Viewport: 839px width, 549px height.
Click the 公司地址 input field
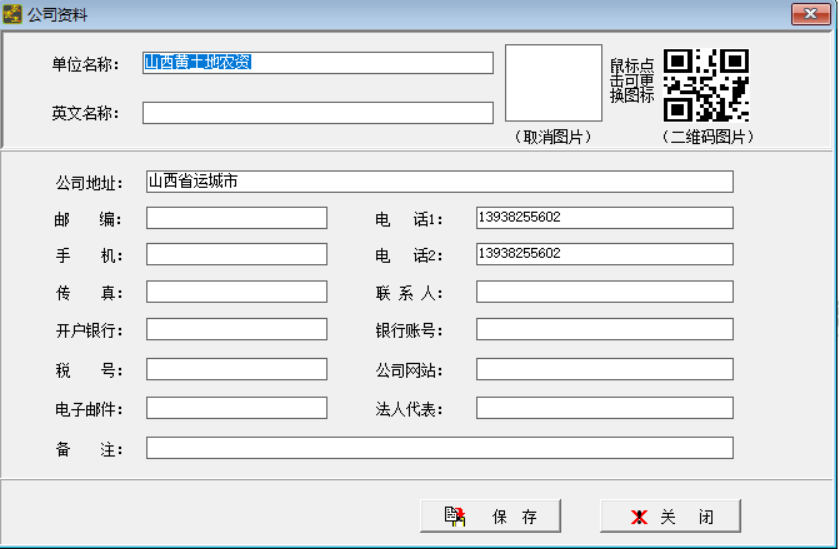pyautogui.click(x=439, y=182)
